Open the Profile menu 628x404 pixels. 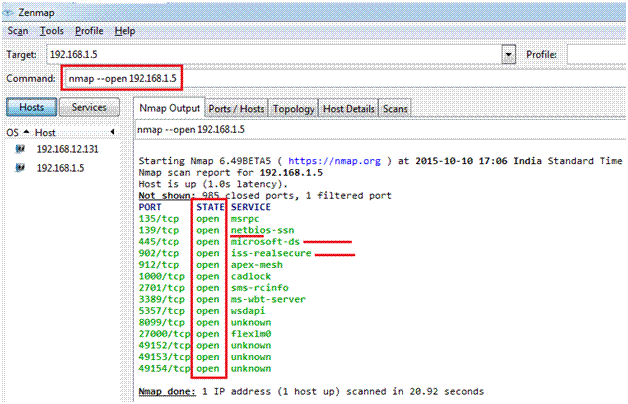pos(89,31)
